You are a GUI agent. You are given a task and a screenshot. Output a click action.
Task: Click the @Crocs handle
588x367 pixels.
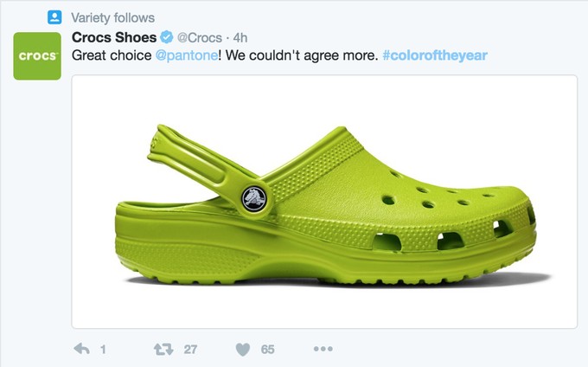click(199, 37)
